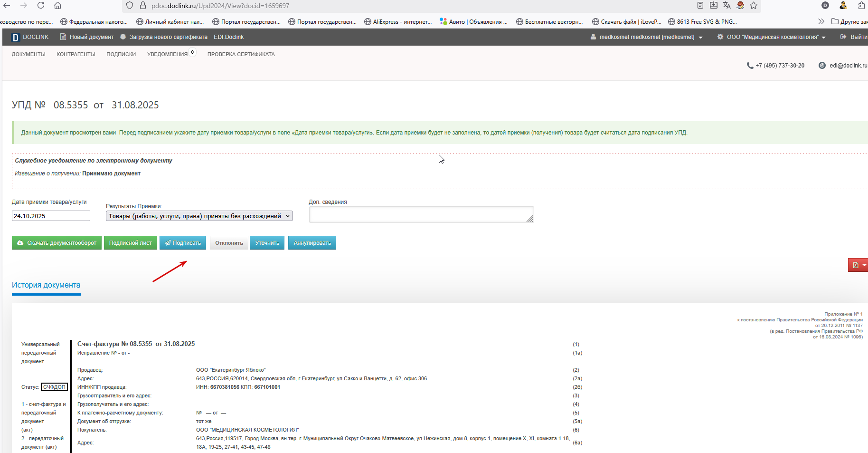The width and height of the screenshot is (868, 453).
Task: Sign the document with Подписать
Action: [x=183, y=243]
